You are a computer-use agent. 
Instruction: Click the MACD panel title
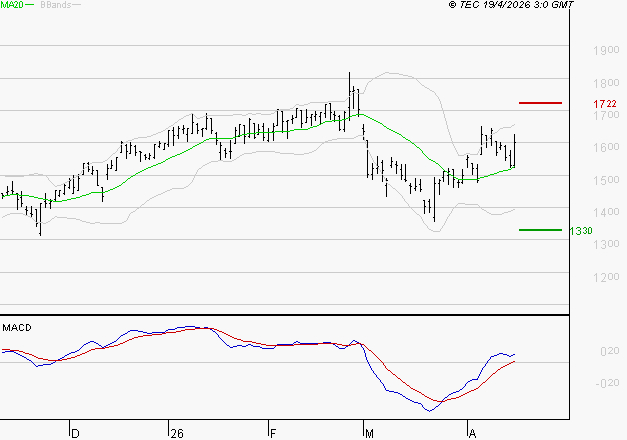(x=16, y=327)
